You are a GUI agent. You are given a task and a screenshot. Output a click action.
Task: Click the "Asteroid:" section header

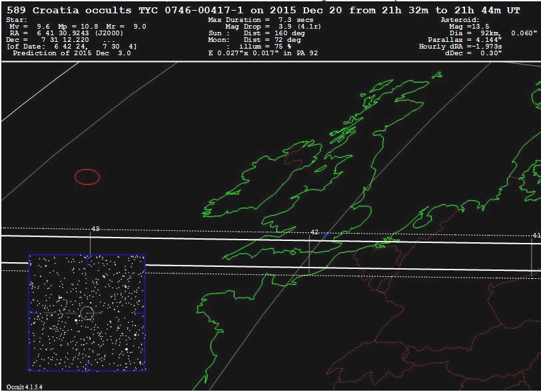point(460,20)
